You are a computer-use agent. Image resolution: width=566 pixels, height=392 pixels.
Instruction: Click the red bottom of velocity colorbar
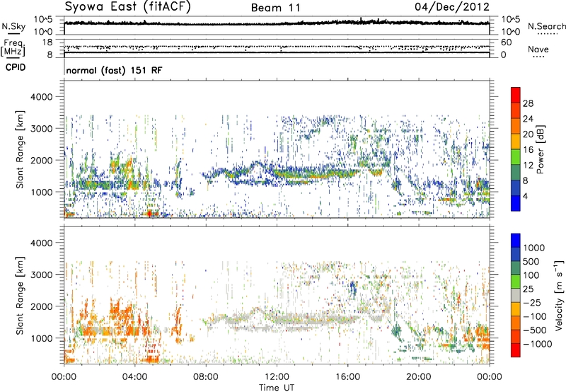point(516,350)
